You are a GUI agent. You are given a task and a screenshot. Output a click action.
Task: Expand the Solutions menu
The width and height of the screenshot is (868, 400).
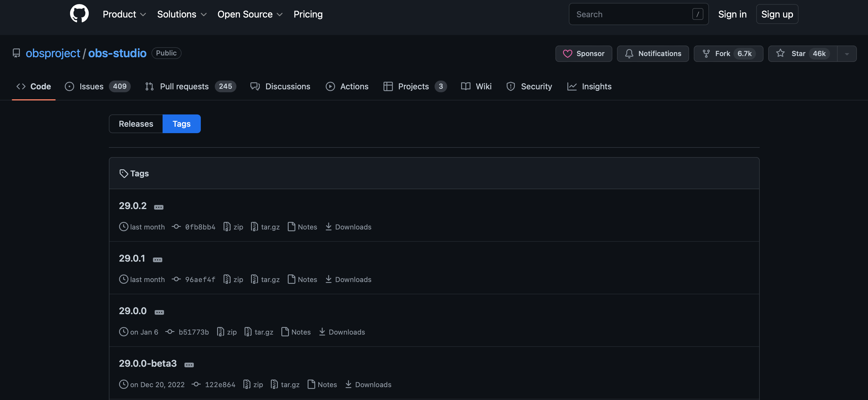coord(182,14)
